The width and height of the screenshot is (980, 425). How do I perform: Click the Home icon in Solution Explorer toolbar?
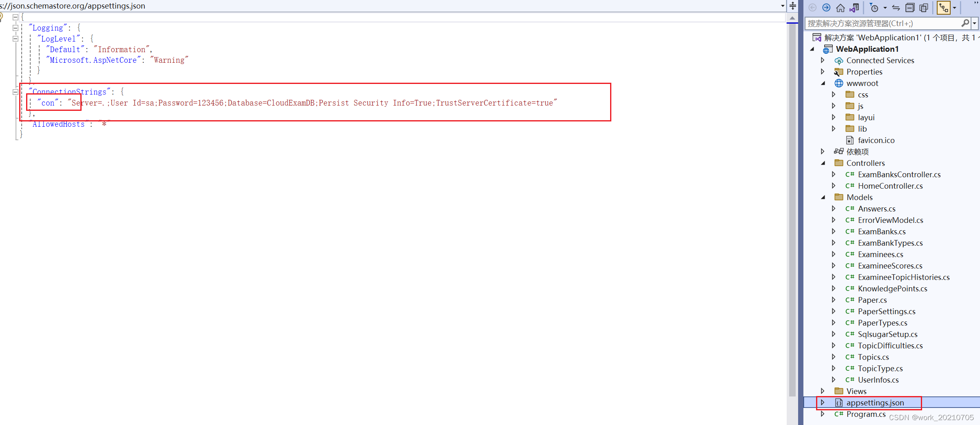pos(841,7)
